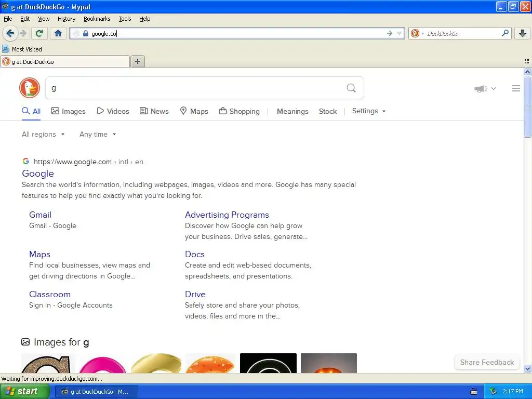This screenshot has height=399, width=532.
Task: Click the DuckDuckGo logo
Action: [30, 88]
